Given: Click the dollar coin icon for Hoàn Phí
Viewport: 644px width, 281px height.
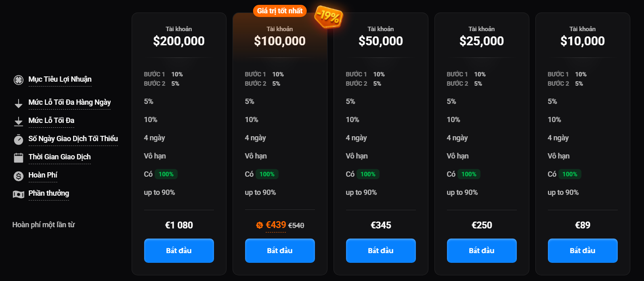Looking at the screenshot, I should (19, 176).
